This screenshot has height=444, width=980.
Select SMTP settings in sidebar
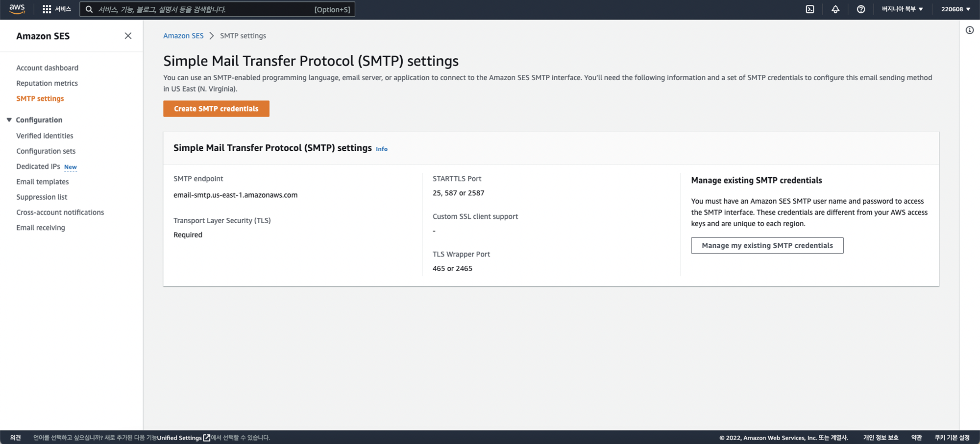(x=40, y=98)
